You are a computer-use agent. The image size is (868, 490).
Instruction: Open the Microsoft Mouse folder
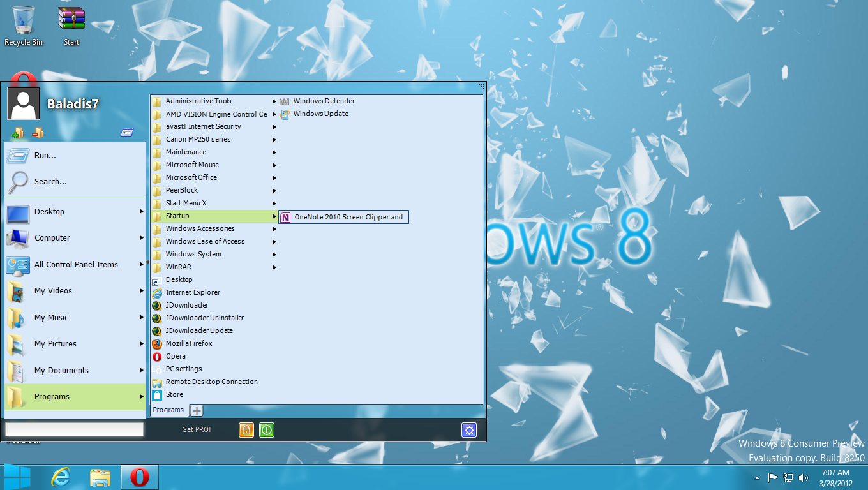tap(214, 165)
